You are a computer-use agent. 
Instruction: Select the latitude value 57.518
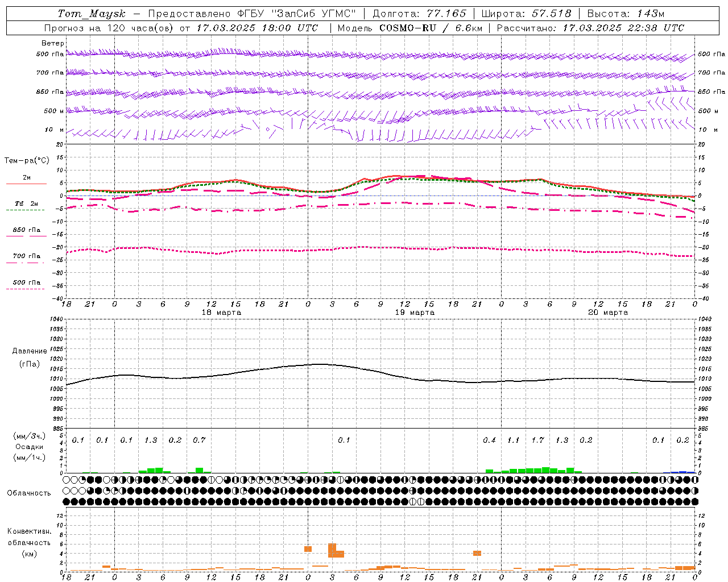(x=551, y=14)
